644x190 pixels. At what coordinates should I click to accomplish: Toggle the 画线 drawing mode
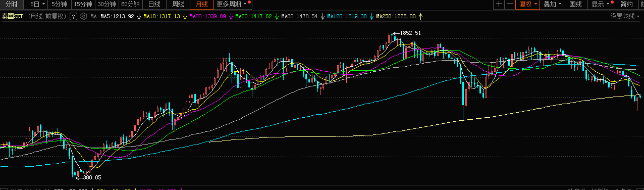coord(576,4)
